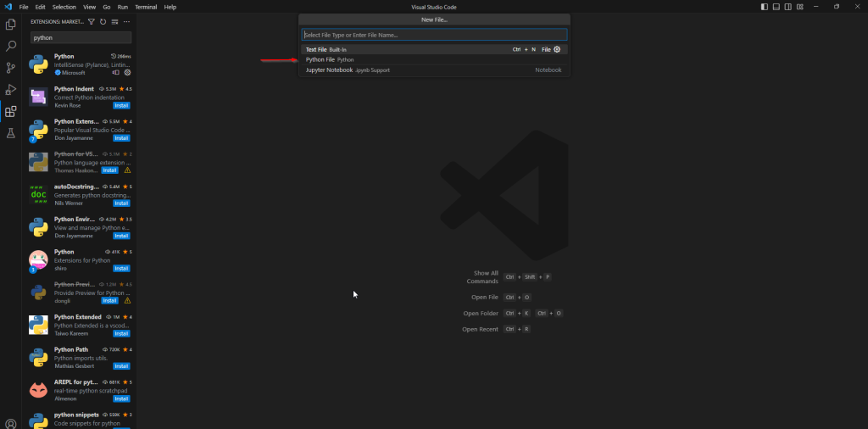This screenshot has height=429, width=868.
Task: Open the Run and Debug view
Action: click(11, 89)
